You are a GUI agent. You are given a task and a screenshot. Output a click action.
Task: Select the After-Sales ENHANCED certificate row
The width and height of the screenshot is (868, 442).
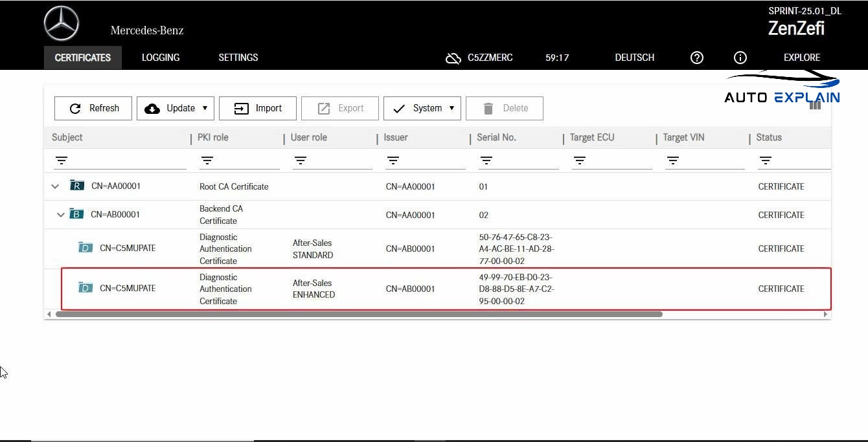tap(446, 289)
